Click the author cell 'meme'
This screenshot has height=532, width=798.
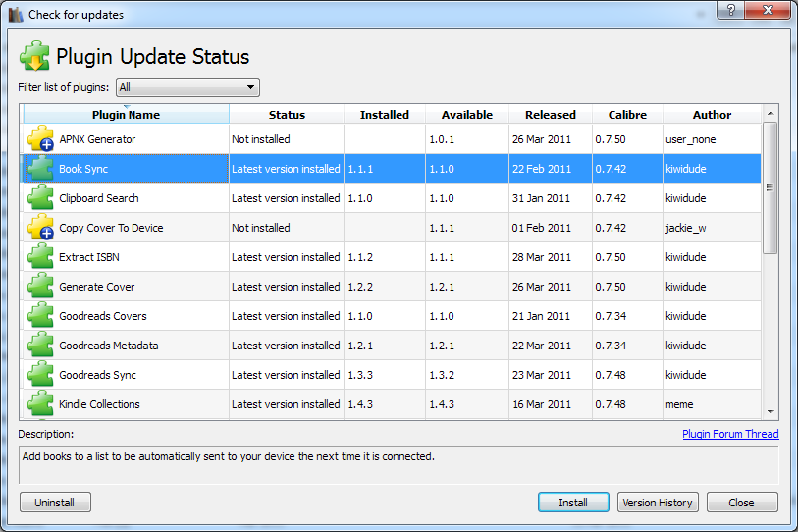click(x=679, y=405)
